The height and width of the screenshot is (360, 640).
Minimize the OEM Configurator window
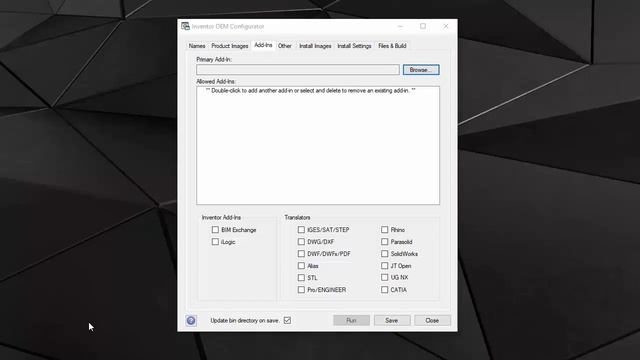[400, 26]
